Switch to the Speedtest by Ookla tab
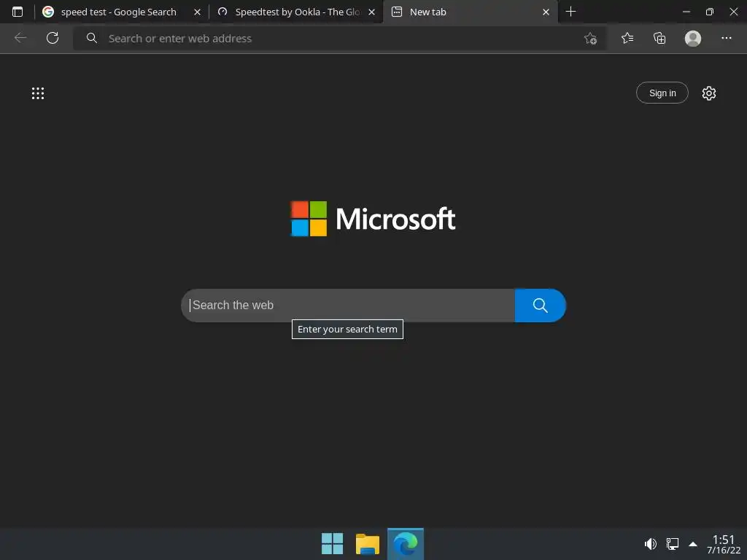Viewport: 747px width, 560px height. coord(296,12)
